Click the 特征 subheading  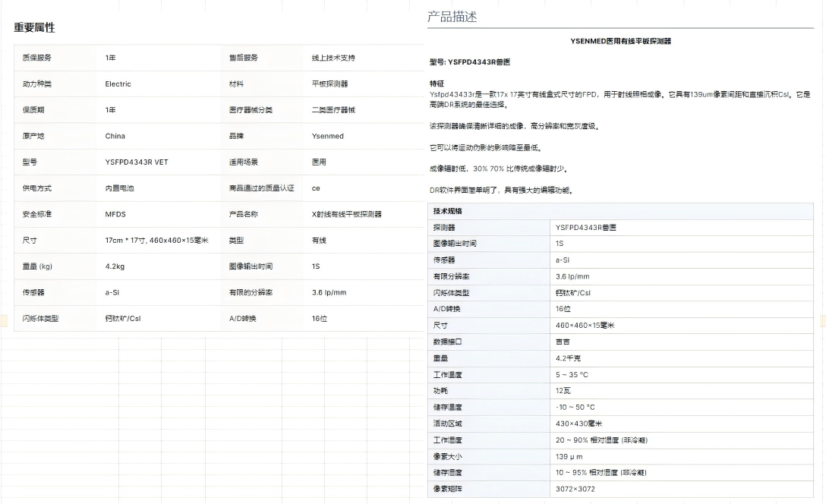(x=437, y=83)
